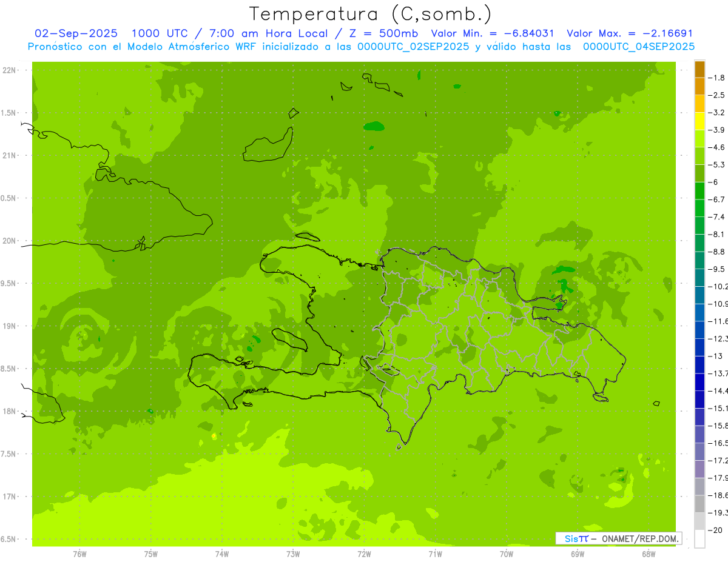Image resolution: width=728 pixels, height=562 pixels.
Task: Click the '20N' latitude label
Action: (9, 241)
